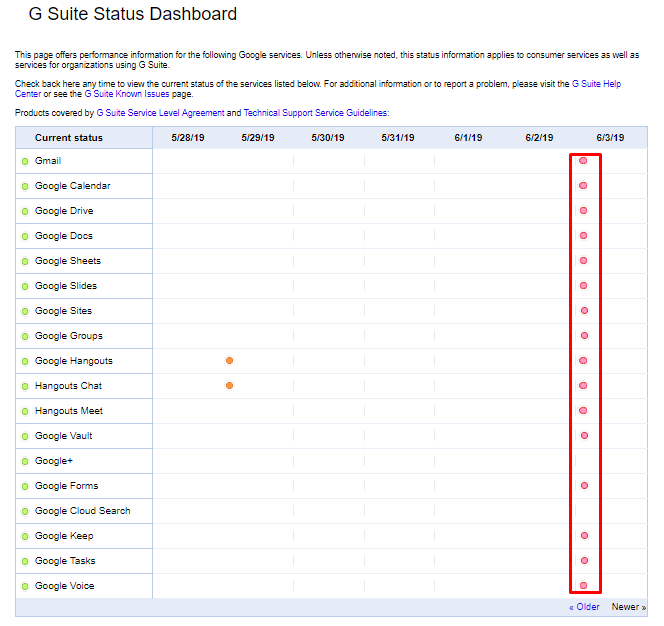This screenshot has height=626, width=664.
Task: Click the 5/29/19 date column header
Action: [x=258, y=138]
